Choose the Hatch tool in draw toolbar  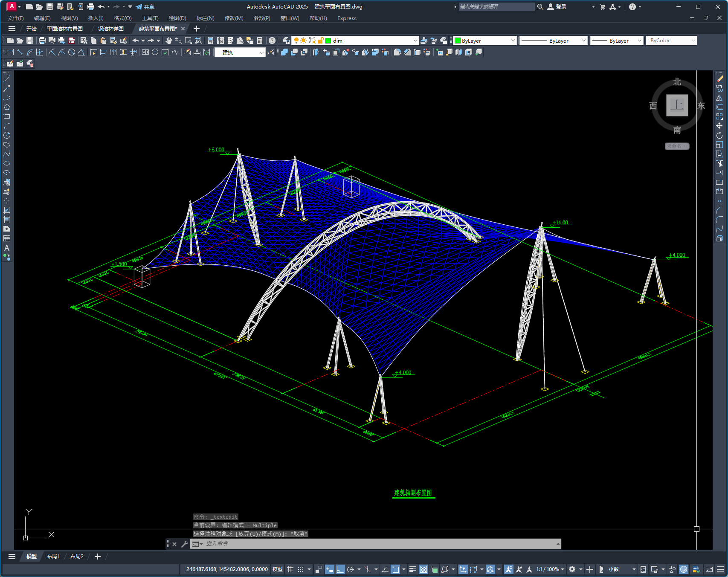[7, 210]
